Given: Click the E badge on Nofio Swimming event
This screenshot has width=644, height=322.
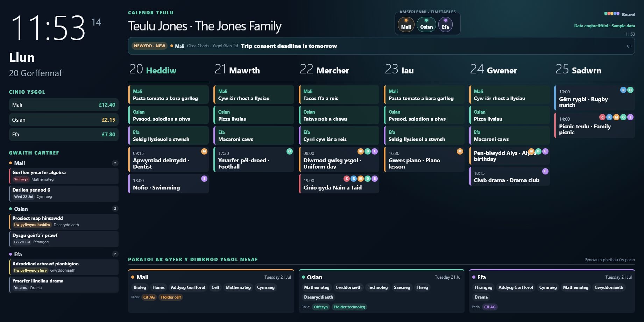Looking at the screenshot, I should coord(204,179).
